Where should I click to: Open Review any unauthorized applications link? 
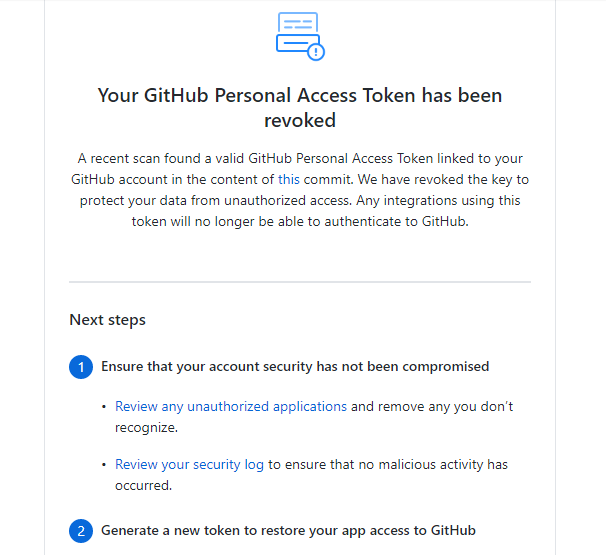(231, 407)
